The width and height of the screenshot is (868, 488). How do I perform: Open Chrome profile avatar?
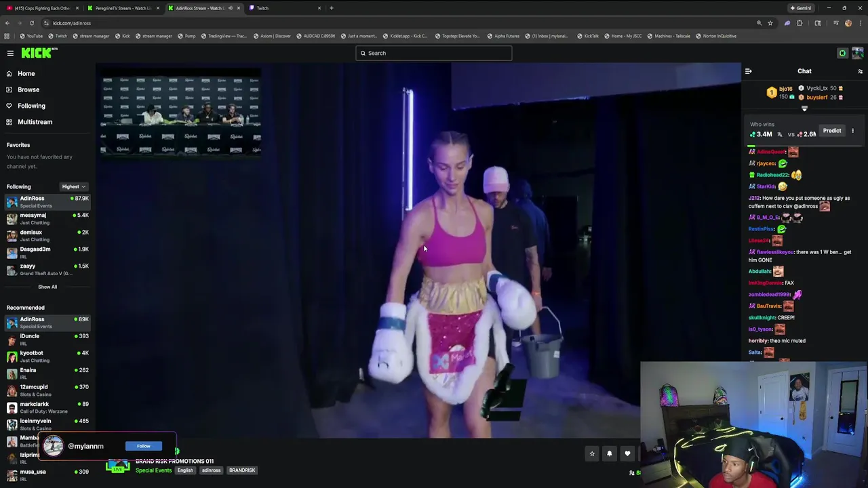[848, 23]
